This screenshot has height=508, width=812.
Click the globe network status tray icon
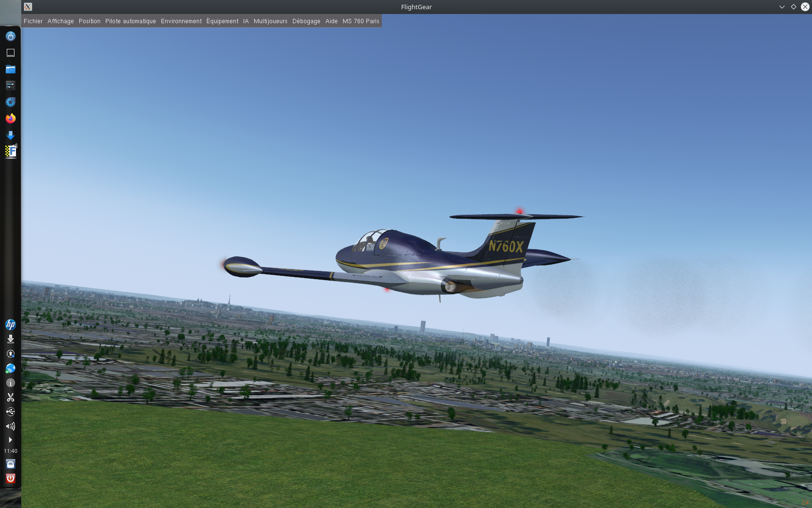click(x=11, y=368)
